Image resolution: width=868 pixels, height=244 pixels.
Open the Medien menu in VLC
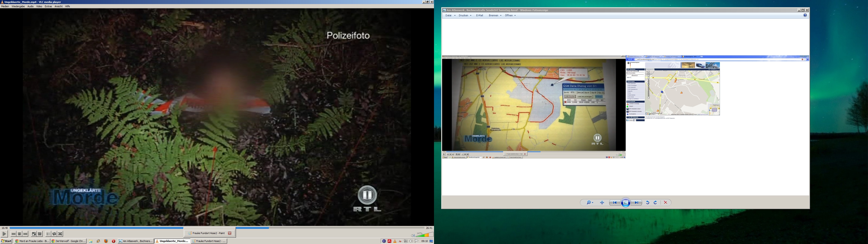pos(5,6)
